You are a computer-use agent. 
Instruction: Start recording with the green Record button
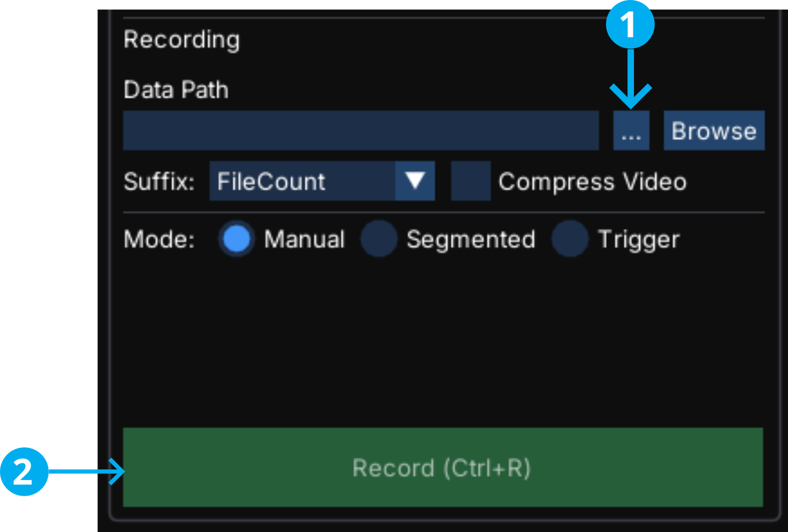pyautogui.click(x=443, y=467)
